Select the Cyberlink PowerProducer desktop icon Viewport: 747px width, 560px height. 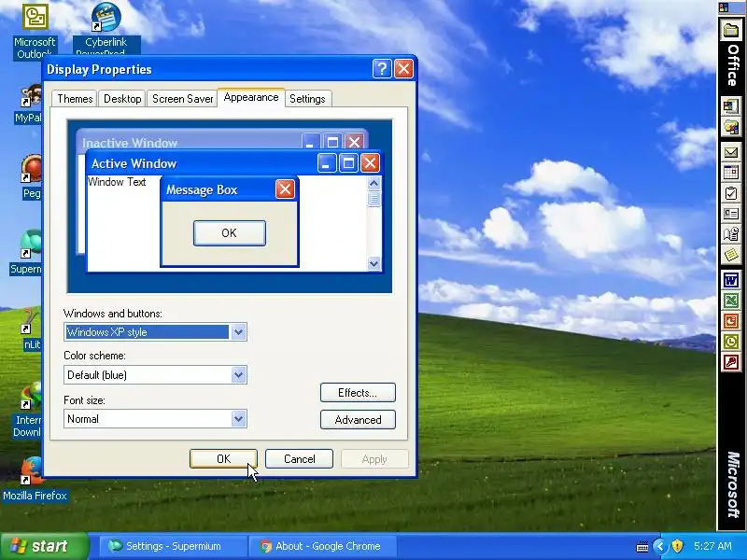106,30
